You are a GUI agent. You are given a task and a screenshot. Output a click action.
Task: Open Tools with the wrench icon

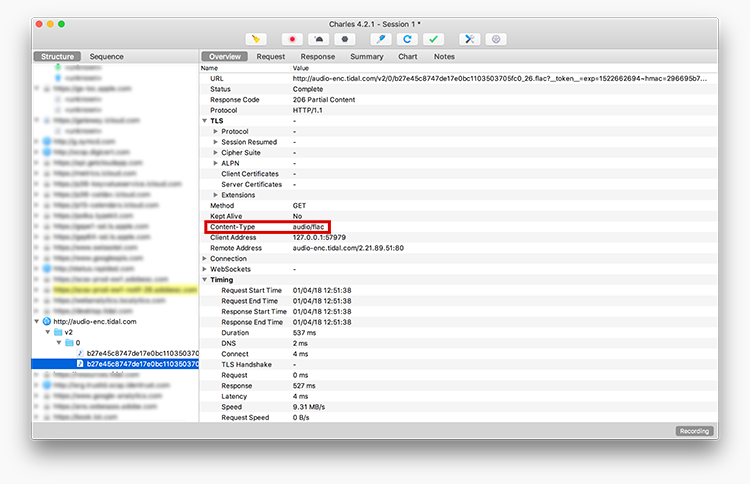coord(470,39)
